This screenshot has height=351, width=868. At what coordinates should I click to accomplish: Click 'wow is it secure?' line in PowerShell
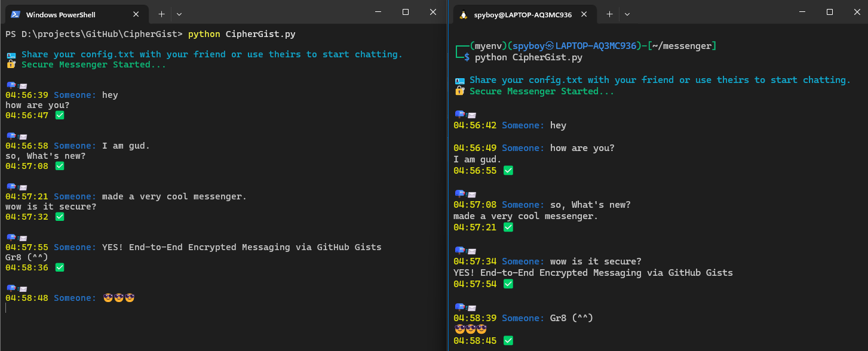[x=51, y=207]
